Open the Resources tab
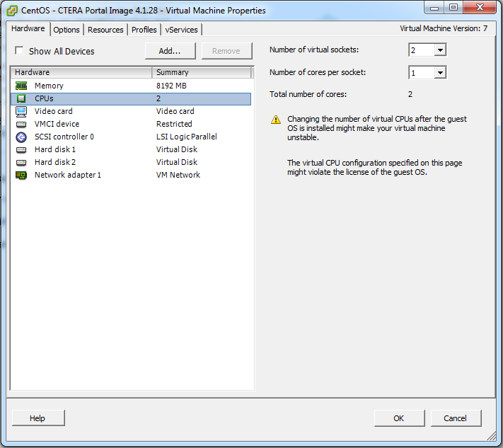503x448 pixels. tap(105, 30)
